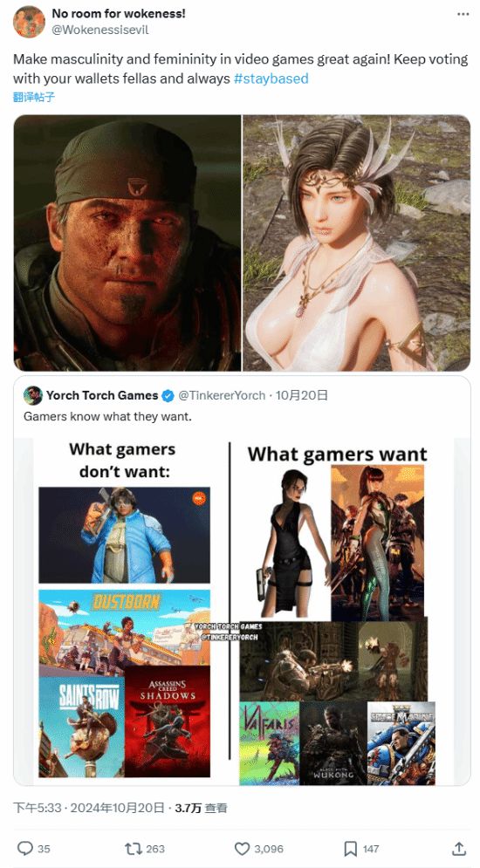480x868 pixels.
Task: Click the blue verified badge
Action: (168, 396)
